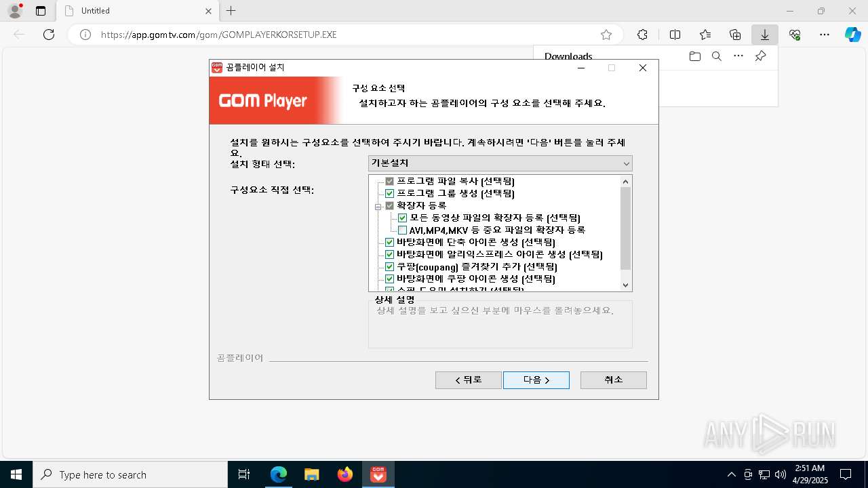Click the component list scrollbar thumb
This screenshot has height=488, width=868.
[626, 228]
